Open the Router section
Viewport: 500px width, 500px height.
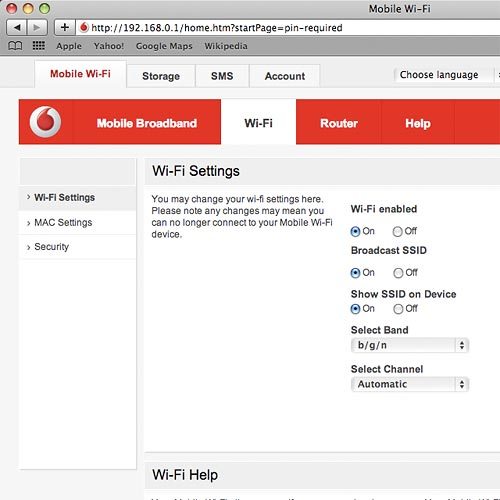click(x=339, y=123)
